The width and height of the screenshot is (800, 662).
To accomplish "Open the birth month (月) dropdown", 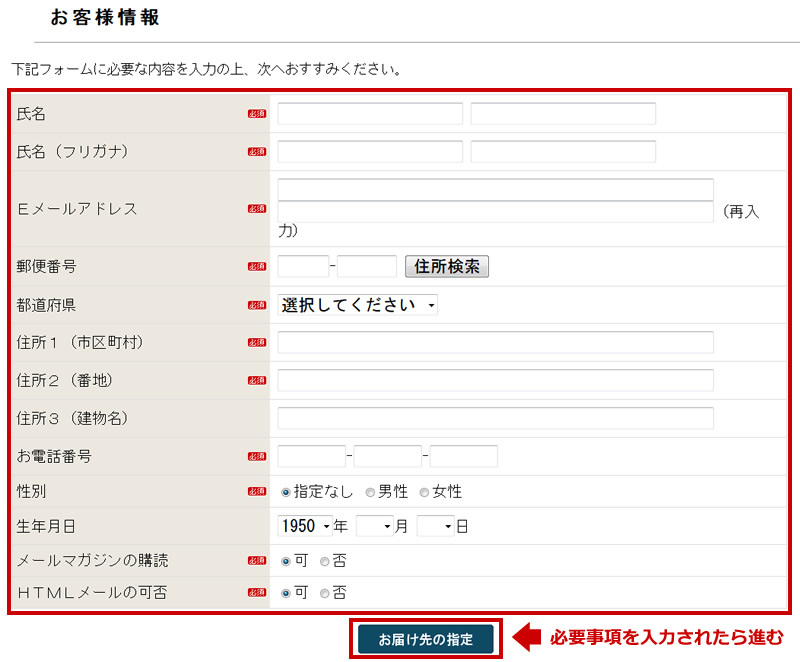I will click(x=375, y=526).
